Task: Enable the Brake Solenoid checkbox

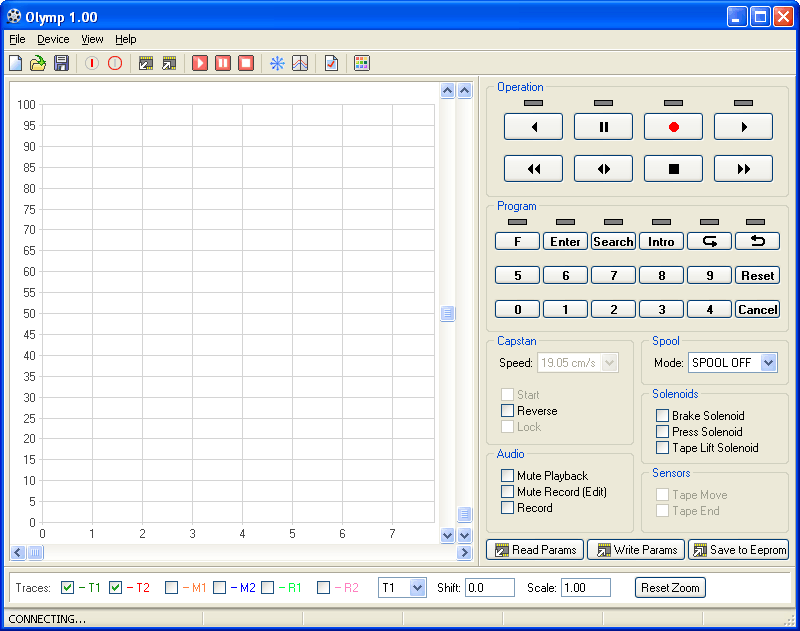Action: [x=662, y=415]
